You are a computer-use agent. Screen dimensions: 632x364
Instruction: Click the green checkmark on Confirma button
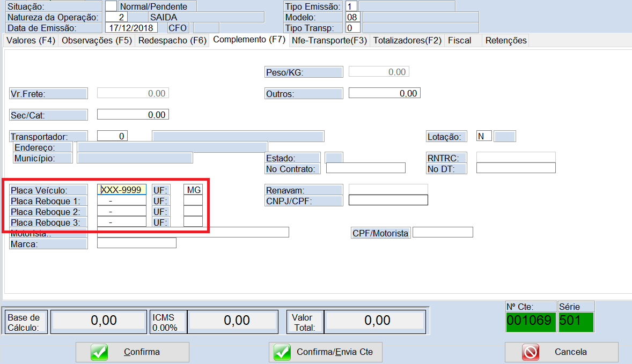[x=99, y=352]
